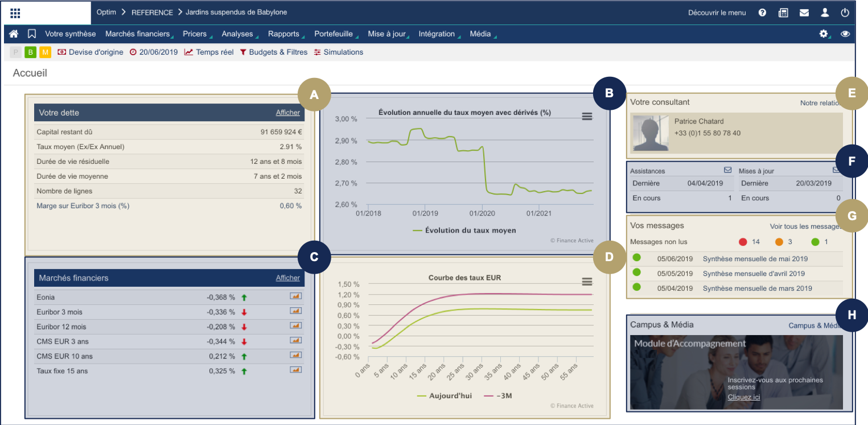Screen dimensions: 868x425
Task: Click the bookmark icon next to home
Action: (x=32, y=34)
